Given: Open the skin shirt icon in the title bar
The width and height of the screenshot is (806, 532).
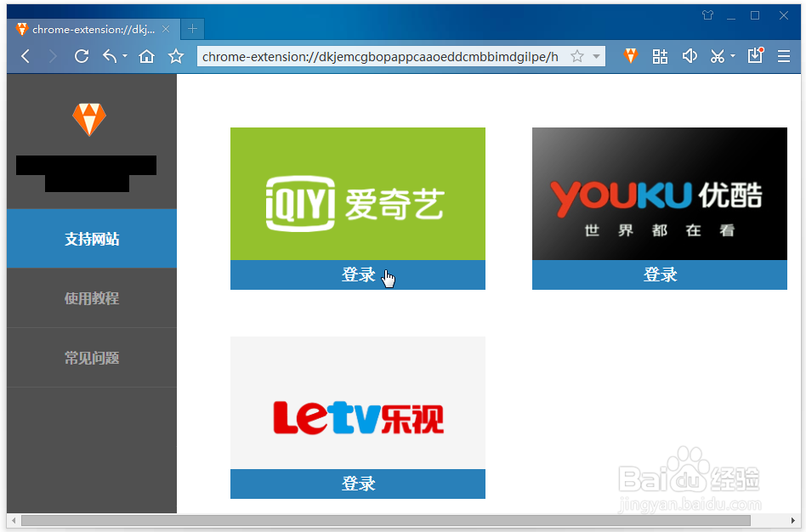Looking at the screenshot, I should pyautogui.click(x=708, y=15).
